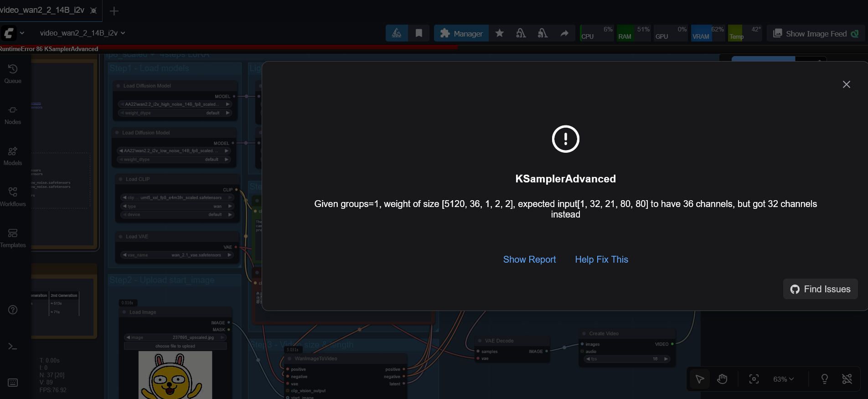This screenshot has width=868, height=399.
Task: Click the Find Issues GitHub button
Action: click(820, 289)
